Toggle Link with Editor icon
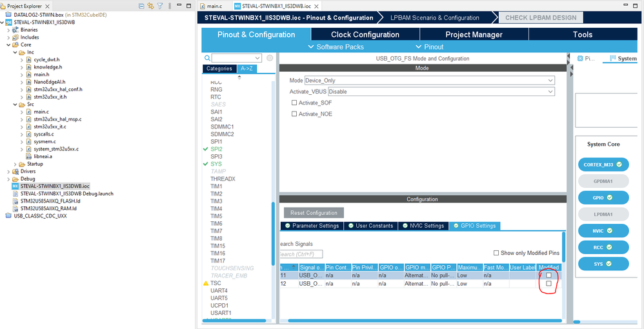The width and height of the screenshot is (644, 329). 150,6
